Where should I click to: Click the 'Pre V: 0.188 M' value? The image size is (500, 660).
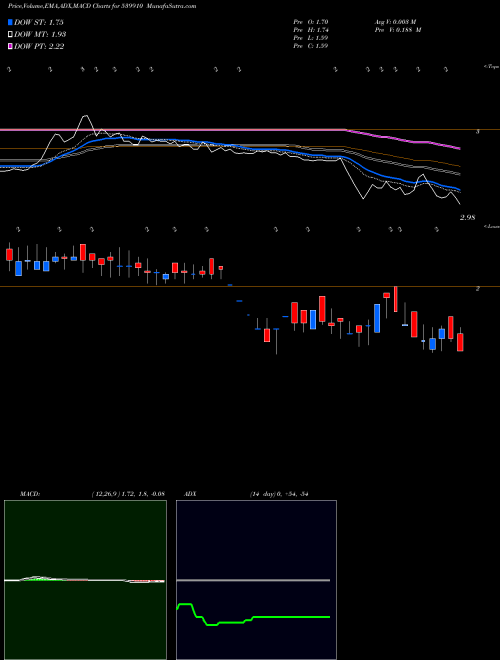pos(397,29)
